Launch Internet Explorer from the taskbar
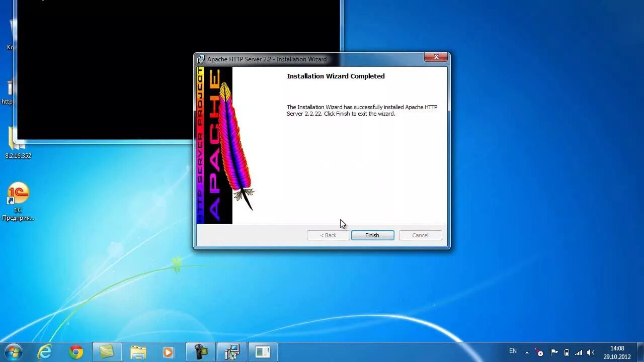This screenshot has width=644, height=362. pyautogui.click(x=45, y=352)
